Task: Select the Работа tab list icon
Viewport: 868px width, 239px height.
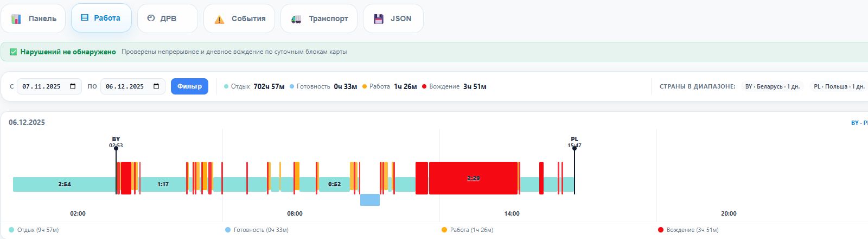Action: coord(85,18)
